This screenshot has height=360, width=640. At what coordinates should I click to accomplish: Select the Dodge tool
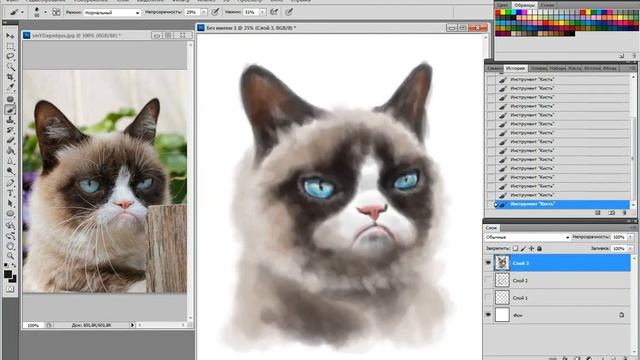click(10, 171)
